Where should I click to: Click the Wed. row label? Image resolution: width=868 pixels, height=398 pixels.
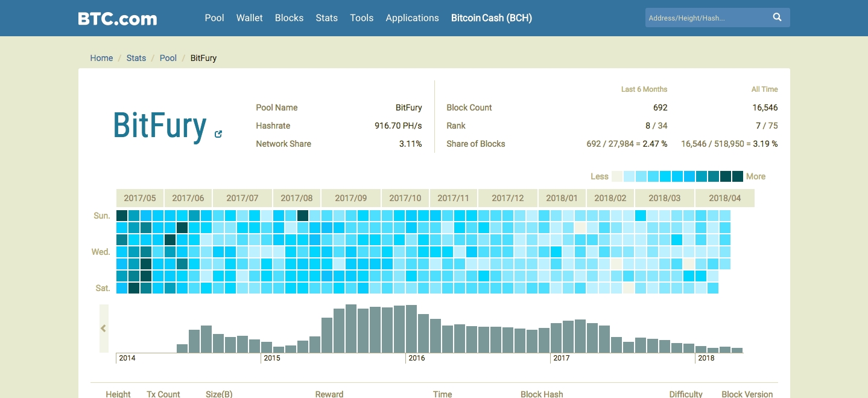(x=101, y=252)
